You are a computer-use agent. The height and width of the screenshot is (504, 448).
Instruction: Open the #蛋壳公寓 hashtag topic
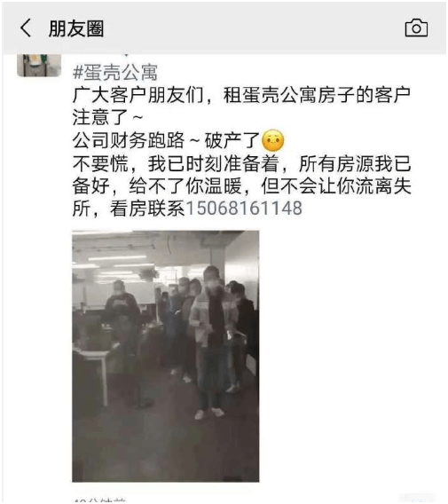tap(115, 73)
